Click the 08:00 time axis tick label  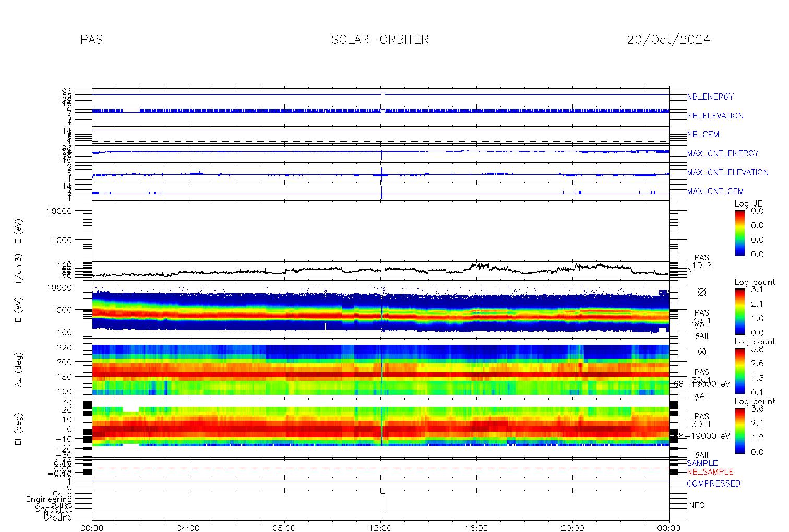[284, 527]
